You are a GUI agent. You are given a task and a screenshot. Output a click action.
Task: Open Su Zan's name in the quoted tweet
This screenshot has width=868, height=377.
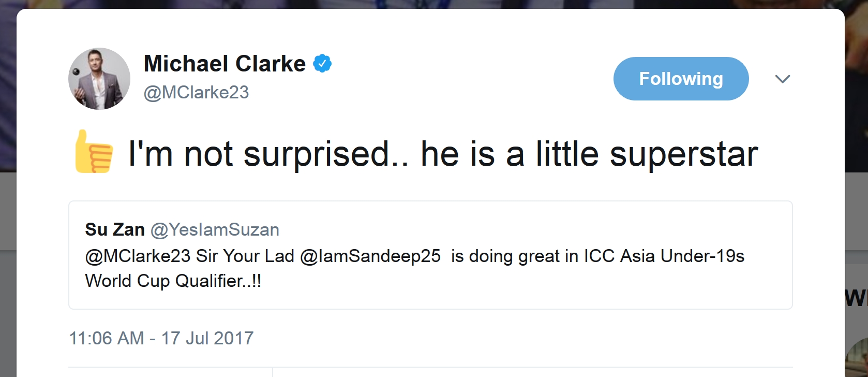115,229
